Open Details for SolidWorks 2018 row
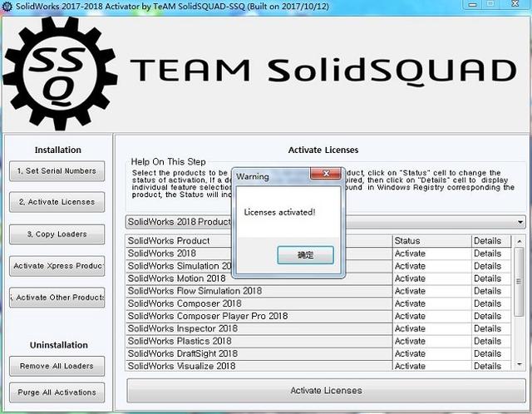The width and height of the screenshot is (532, 414). click(x=491, y=254)
